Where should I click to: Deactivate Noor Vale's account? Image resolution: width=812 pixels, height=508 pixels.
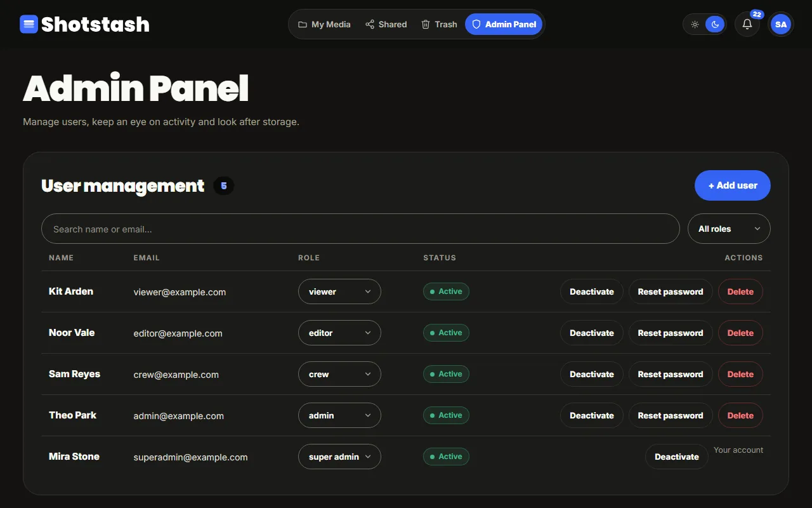[x=592, y=333]
